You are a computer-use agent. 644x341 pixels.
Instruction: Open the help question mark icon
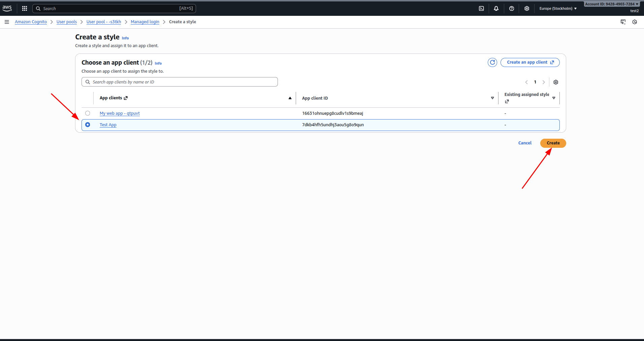coord(512,8)
